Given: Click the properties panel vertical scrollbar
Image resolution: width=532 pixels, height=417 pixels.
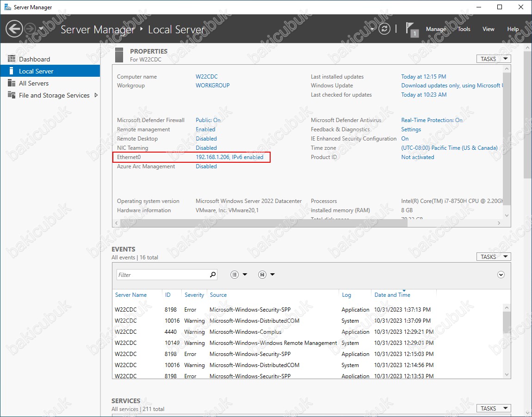Looking at the screenshot, I should pyautogui.click(x=507, y=139).
